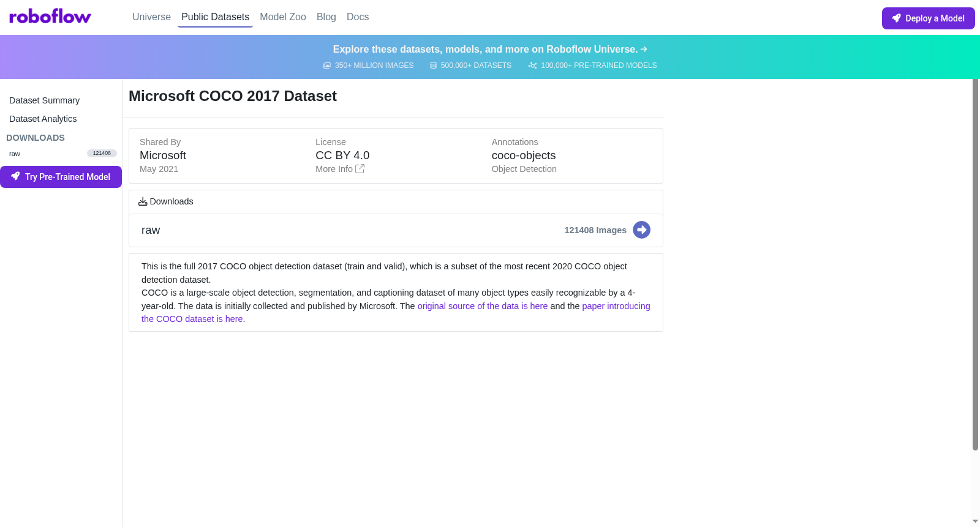Viewport: 980px width, 527px height.
Task: Open the Blog nav link
Action: click(x=326, y=17)
